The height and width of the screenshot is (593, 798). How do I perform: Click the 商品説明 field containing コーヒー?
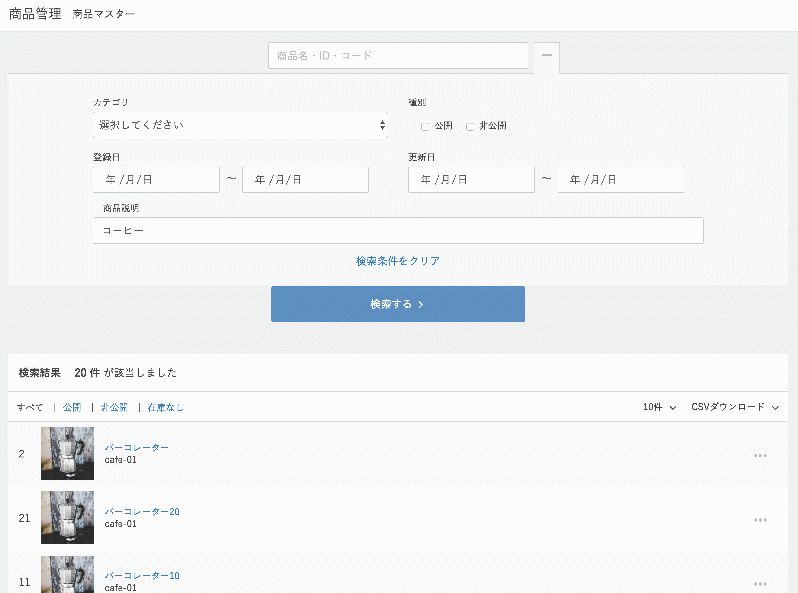[x=398, y=231]
